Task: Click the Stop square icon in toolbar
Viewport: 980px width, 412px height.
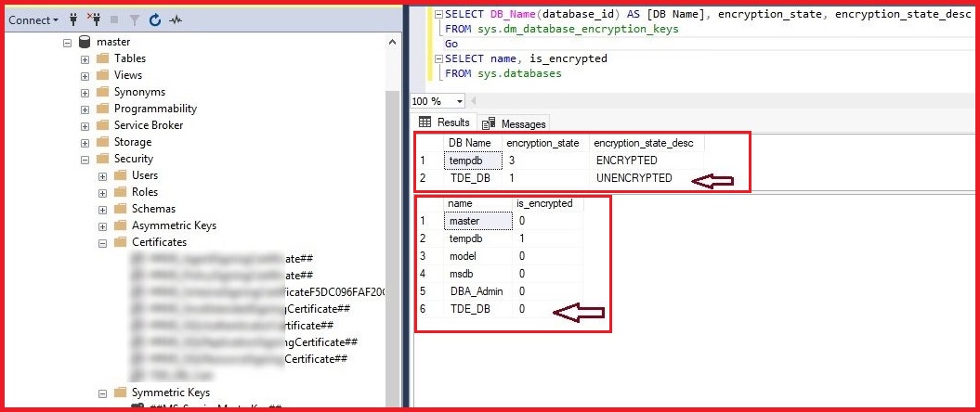Action: pos(113,20)
